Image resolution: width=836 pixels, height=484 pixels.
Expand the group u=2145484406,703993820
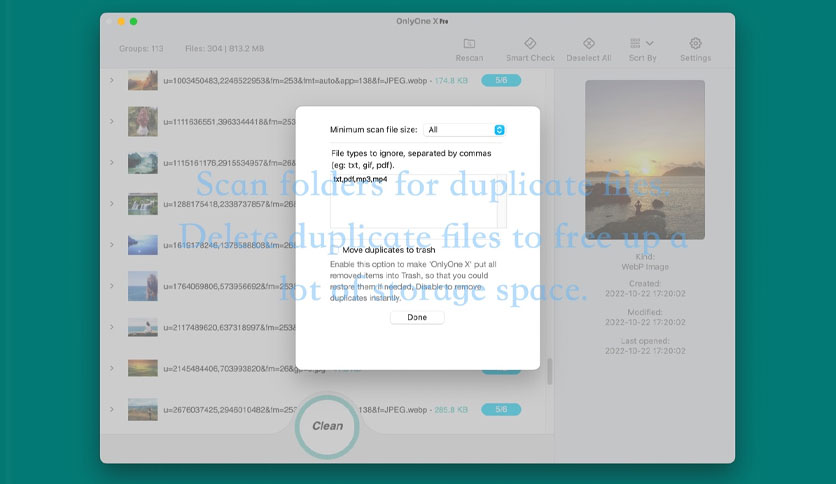tap(112, 368)
